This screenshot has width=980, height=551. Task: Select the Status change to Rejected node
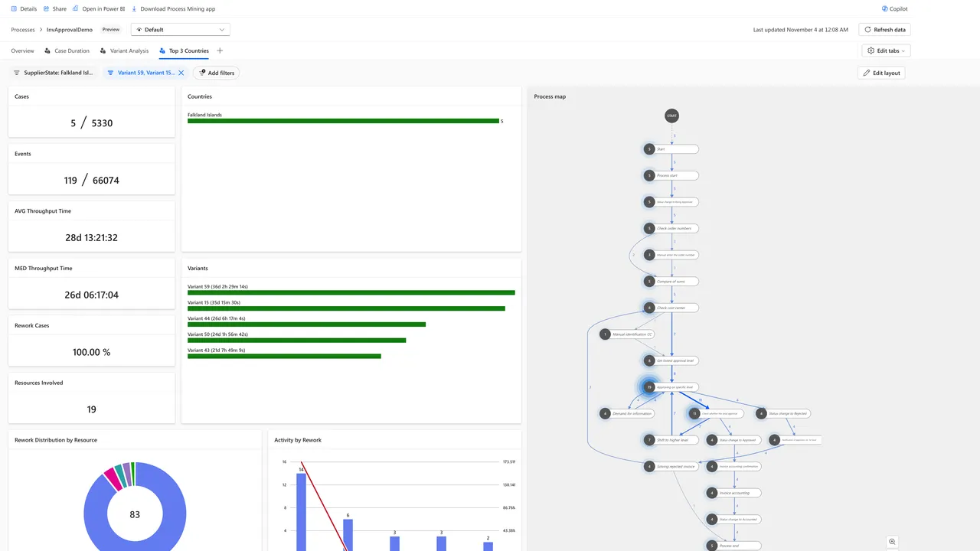783,413
